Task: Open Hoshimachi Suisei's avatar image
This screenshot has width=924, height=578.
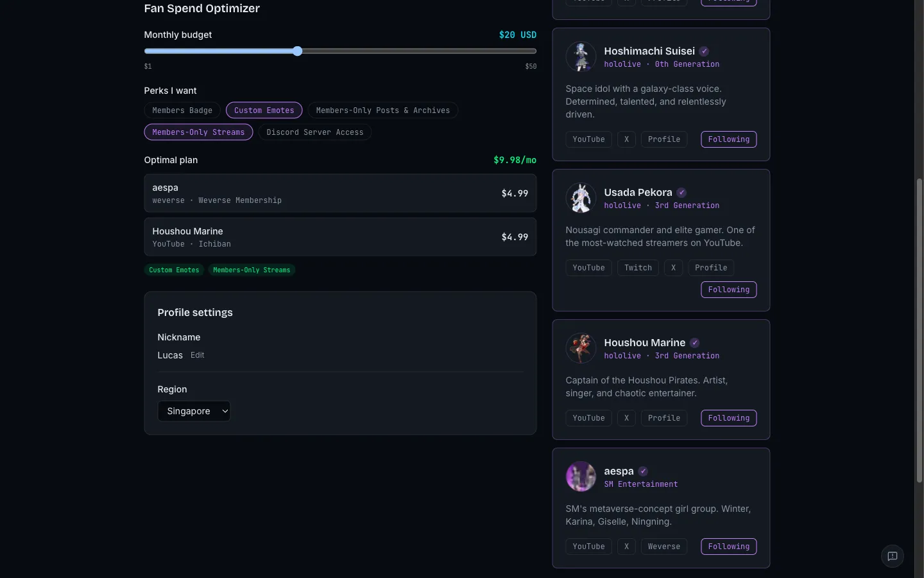Action: 581,57
